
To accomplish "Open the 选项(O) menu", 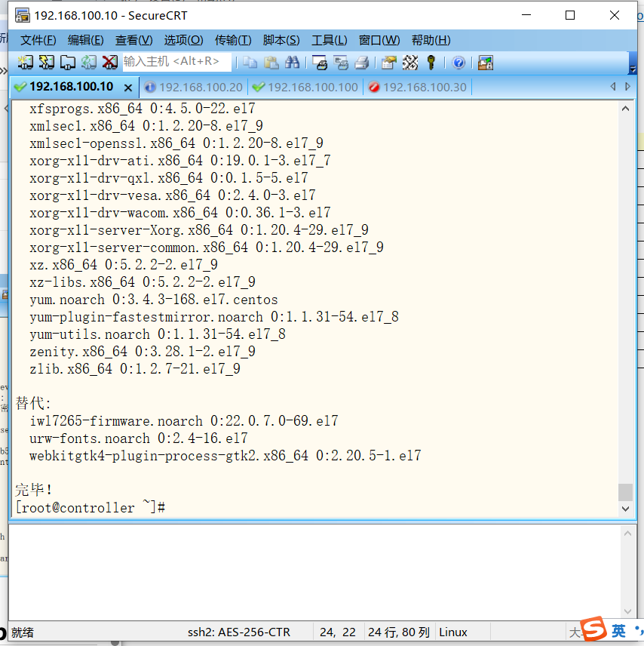I will tap(181, 40).
